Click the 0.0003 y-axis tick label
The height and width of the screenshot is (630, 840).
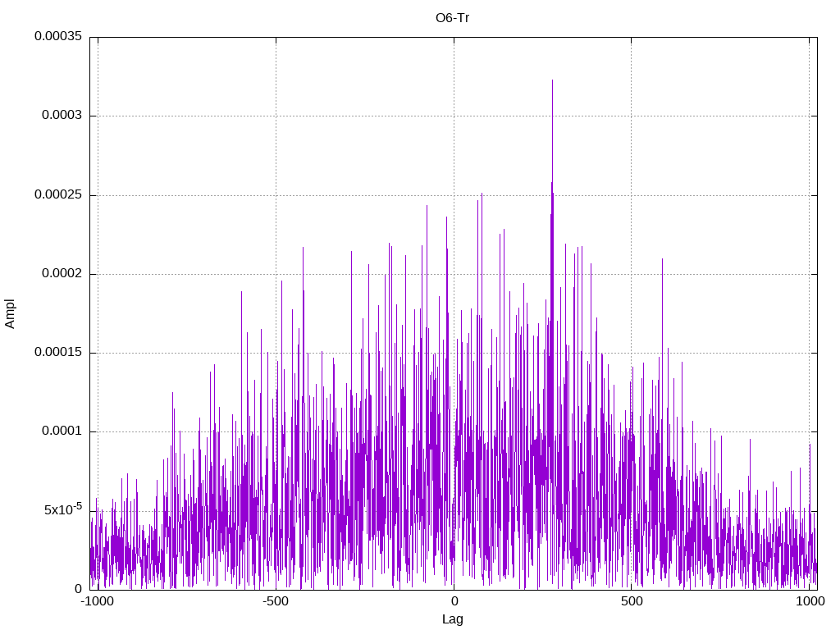(62, 115)
